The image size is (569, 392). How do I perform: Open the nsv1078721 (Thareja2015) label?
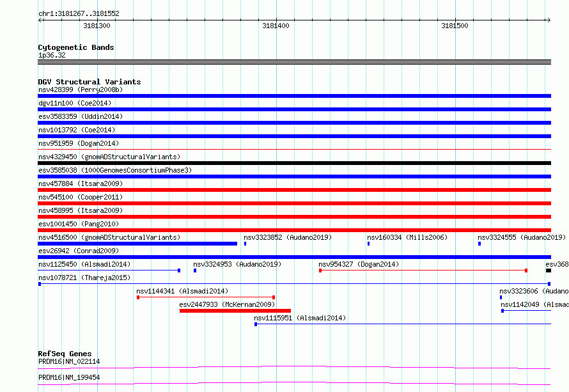point(84,278)
